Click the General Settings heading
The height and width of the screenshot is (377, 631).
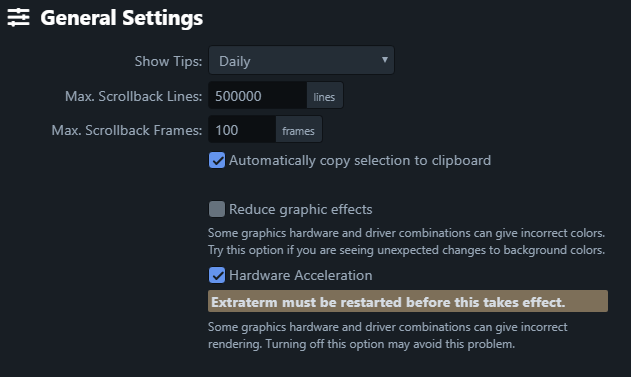click(x=122, y=18)
